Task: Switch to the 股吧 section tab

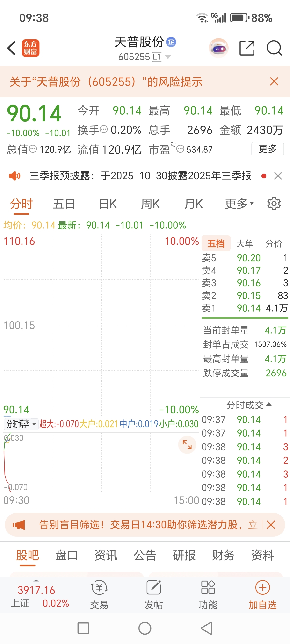Action: tap(28, 555)
